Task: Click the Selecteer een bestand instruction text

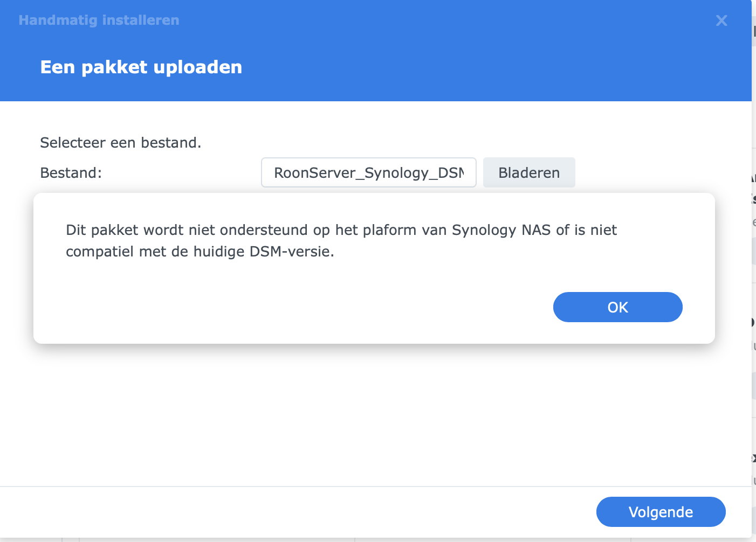Action: (x=121, y=143)
